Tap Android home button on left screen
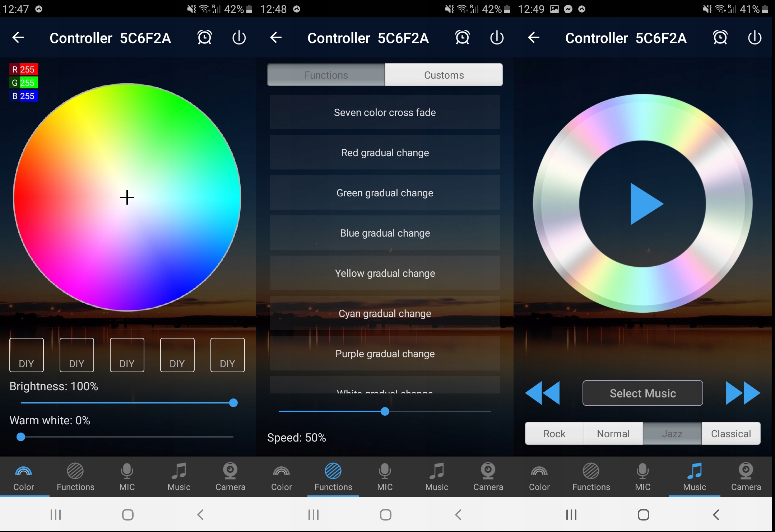 point(128,515)
